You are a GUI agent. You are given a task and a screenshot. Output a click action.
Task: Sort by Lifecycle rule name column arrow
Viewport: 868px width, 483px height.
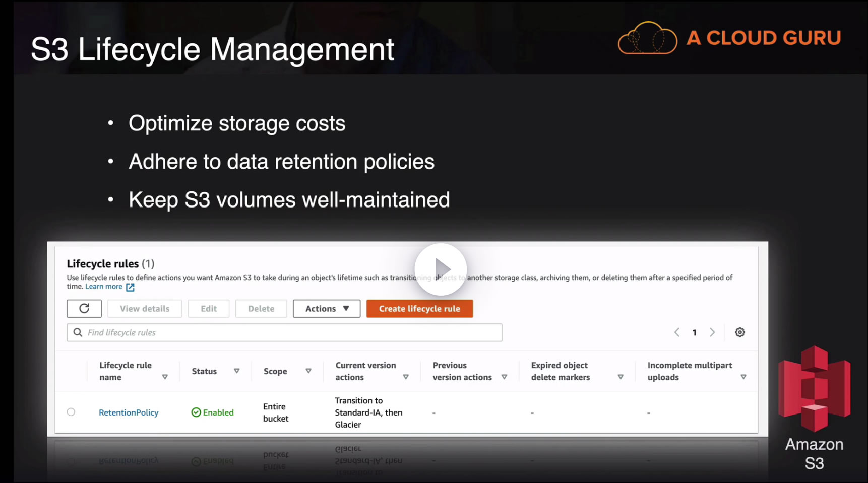point(165,377)
